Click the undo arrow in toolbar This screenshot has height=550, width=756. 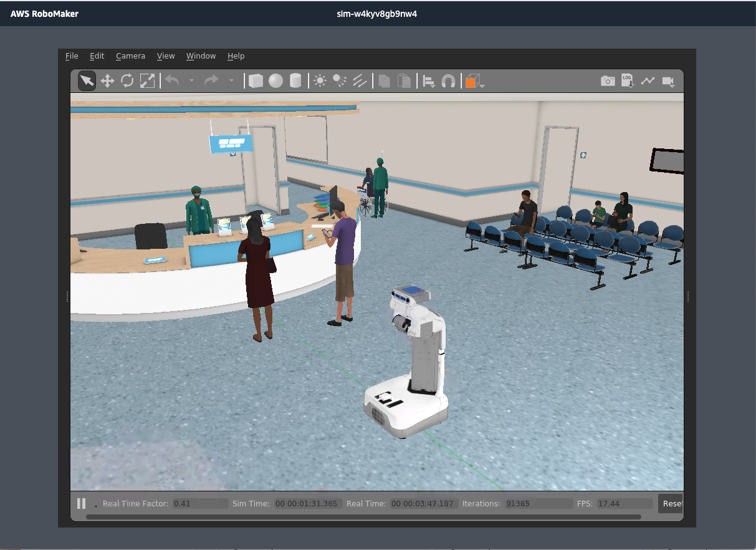click(172, 80)
